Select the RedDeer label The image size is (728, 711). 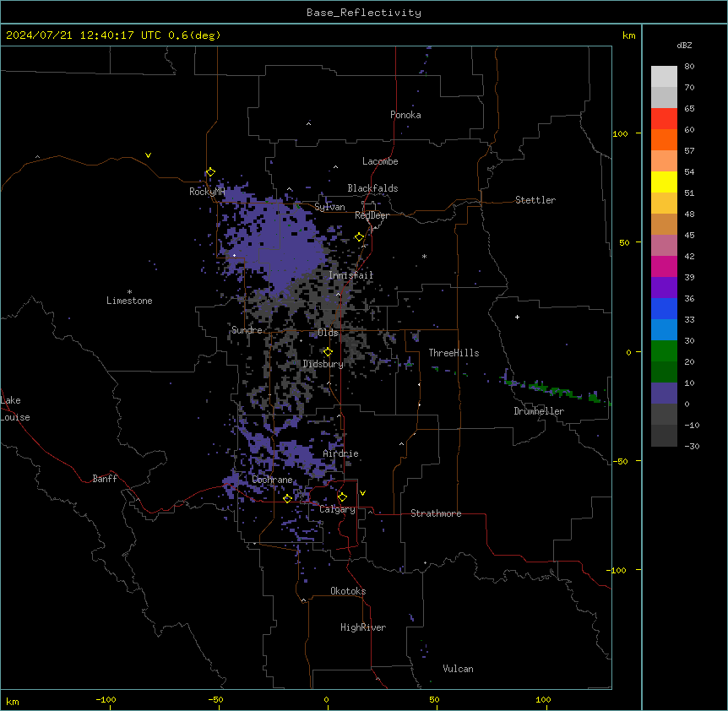coord(372,215)
